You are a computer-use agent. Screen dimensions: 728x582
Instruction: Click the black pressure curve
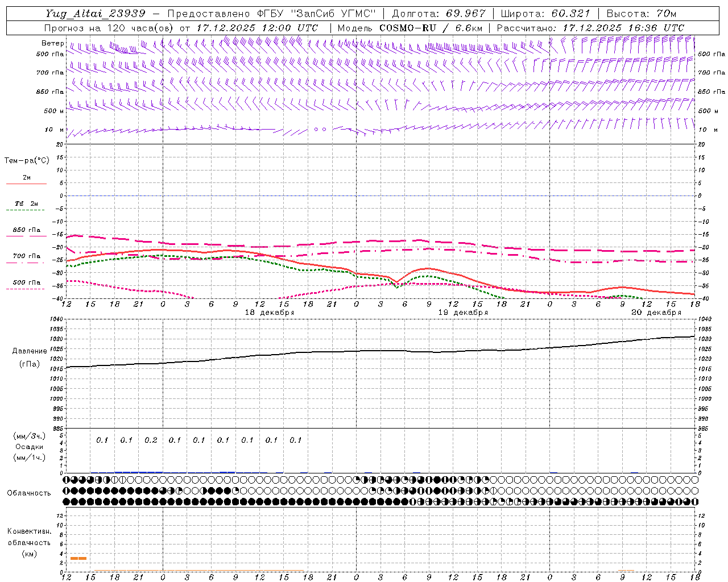[x=380, y=351]
